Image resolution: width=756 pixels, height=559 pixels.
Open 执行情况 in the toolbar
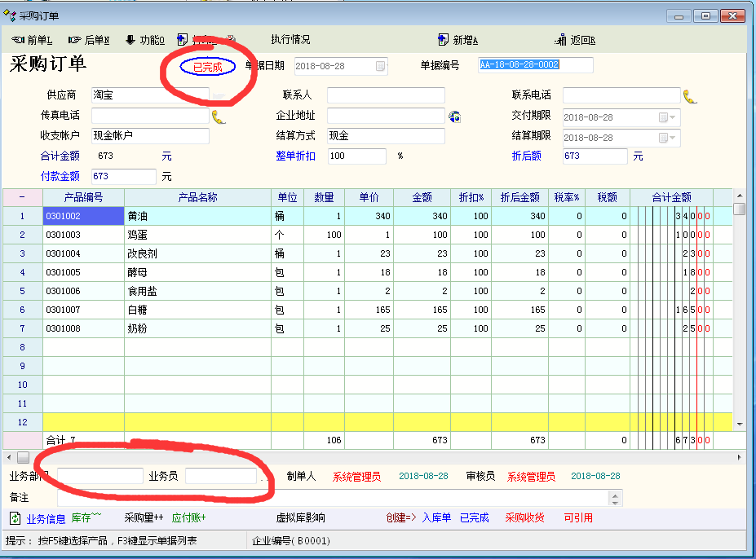coord(290,40)
